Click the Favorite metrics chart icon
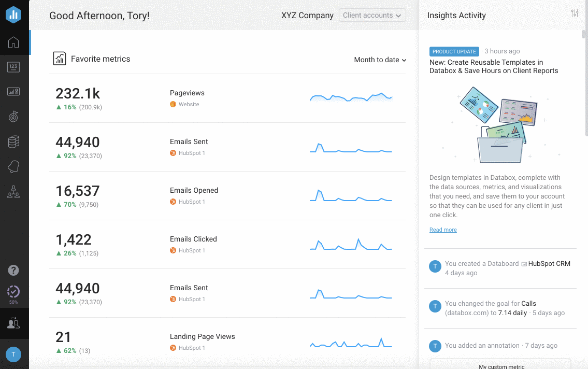 60,59
